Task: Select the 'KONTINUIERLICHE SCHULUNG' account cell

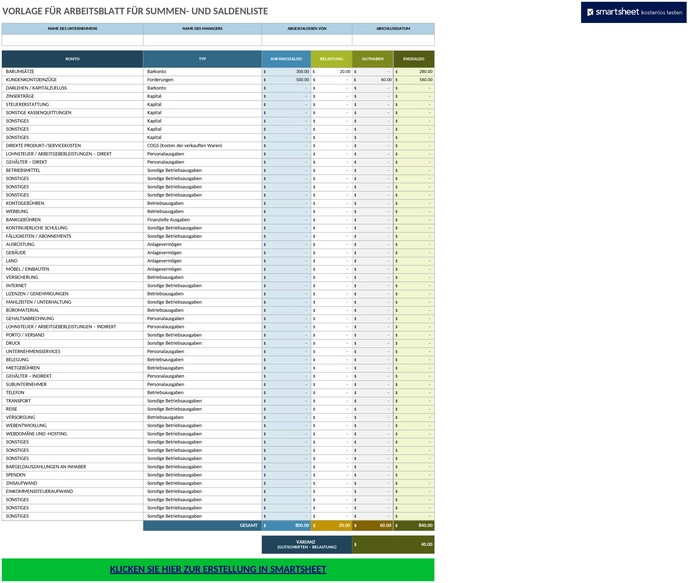Action: [x=72, y=228]
